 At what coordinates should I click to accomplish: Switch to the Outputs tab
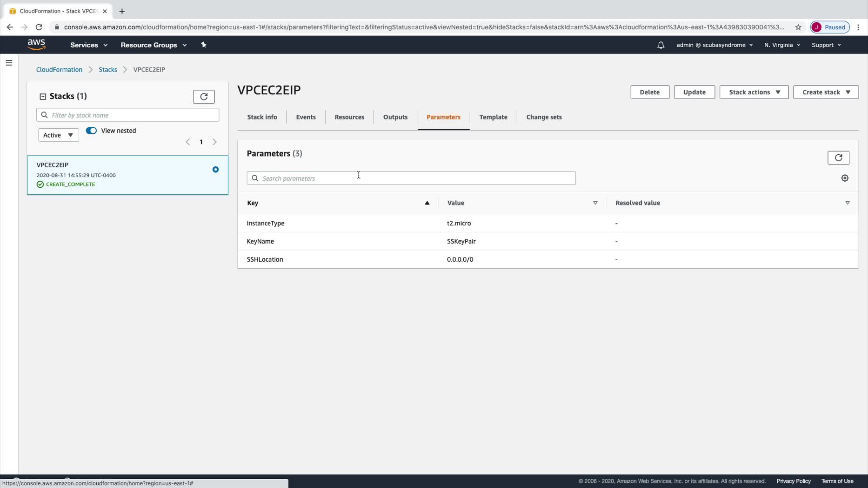395,117
